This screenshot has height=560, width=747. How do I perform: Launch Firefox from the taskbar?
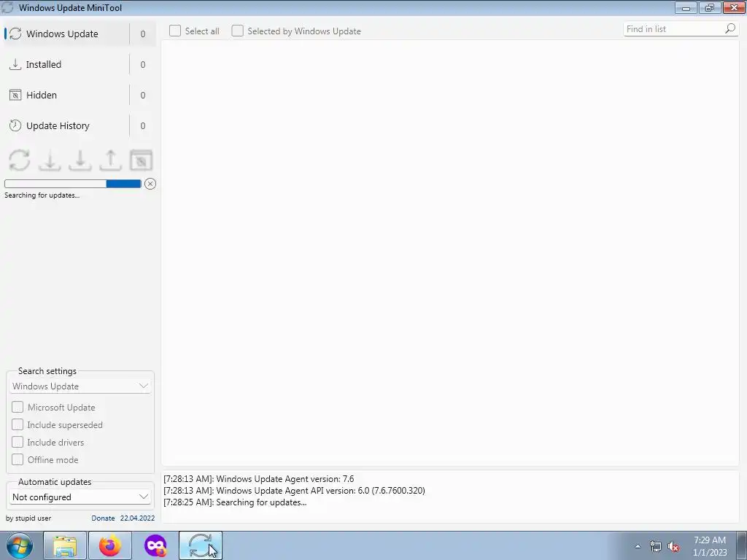pyautogui.click(x=110, y=545)
